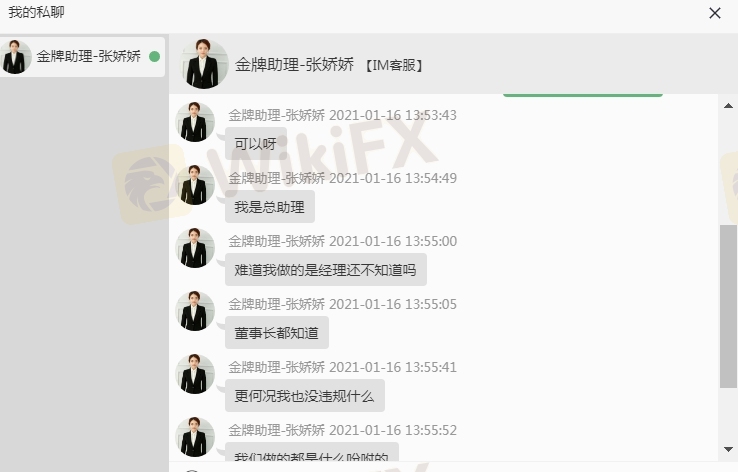The height and width of the screenshot is (472, 738).
Task: Click the message bubble 更何况我也没违规什么
Action: pos(305,396)
